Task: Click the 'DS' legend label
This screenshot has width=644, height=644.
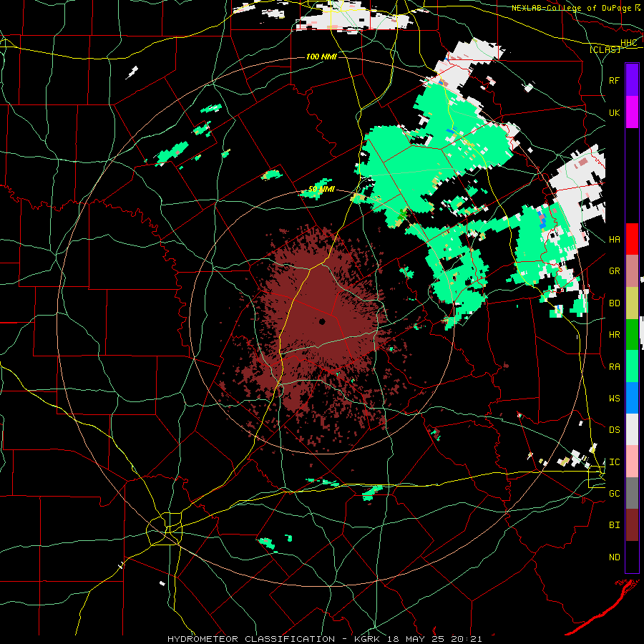Action: point(614,429)
